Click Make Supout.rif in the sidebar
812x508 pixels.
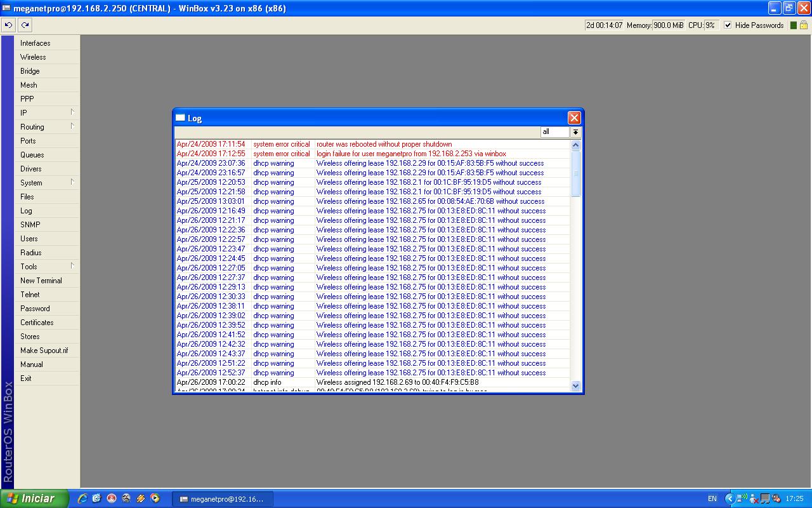click(x=47, y=351)
